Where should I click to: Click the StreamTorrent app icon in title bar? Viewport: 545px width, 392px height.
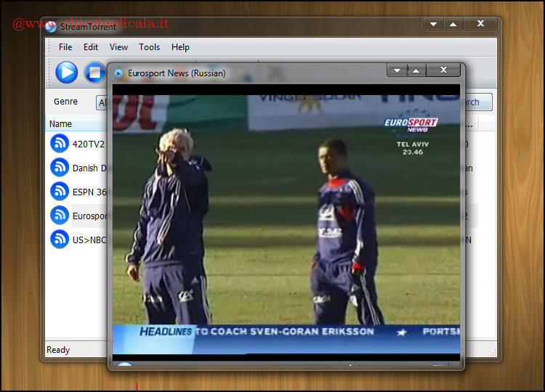click(51, 28)
